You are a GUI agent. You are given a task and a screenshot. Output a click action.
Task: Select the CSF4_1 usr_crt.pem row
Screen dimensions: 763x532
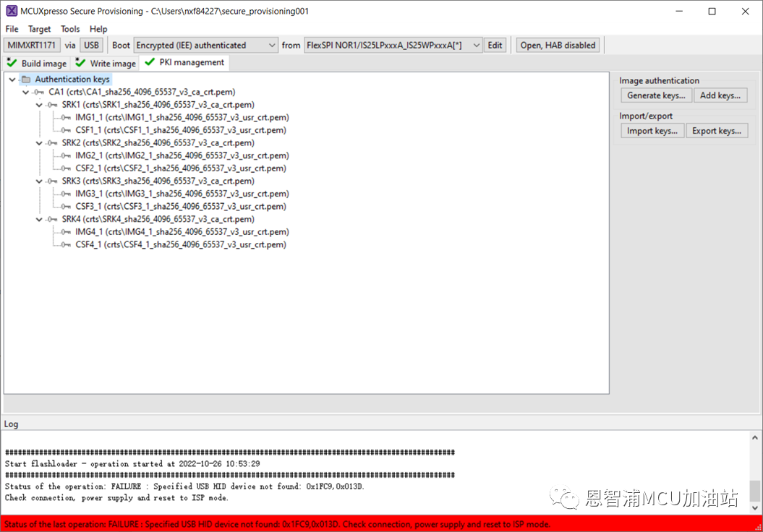[181, 244]
